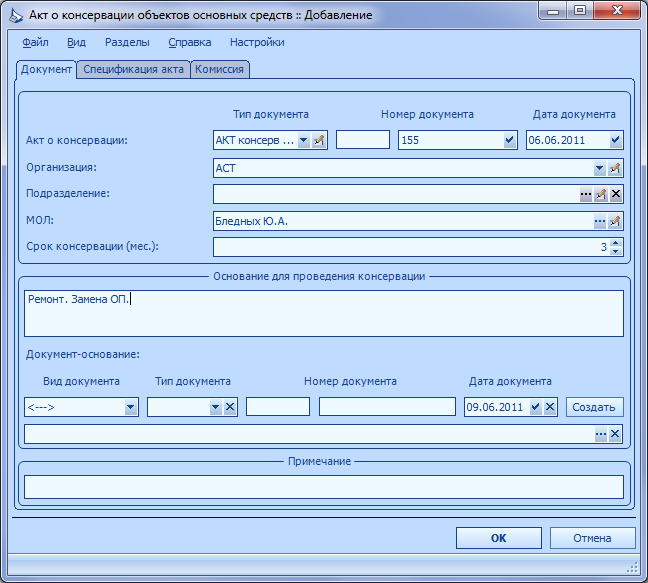Click edit pencil icon next to document type
This screenshot has width=648, height=583.
(x=319, y=140)
